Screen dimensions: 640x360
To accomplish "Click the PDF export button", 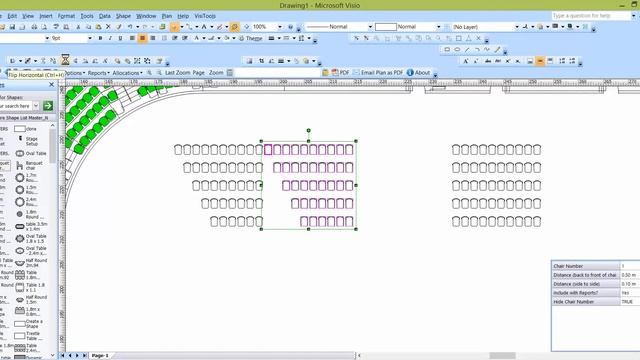I will pos(340,73).
